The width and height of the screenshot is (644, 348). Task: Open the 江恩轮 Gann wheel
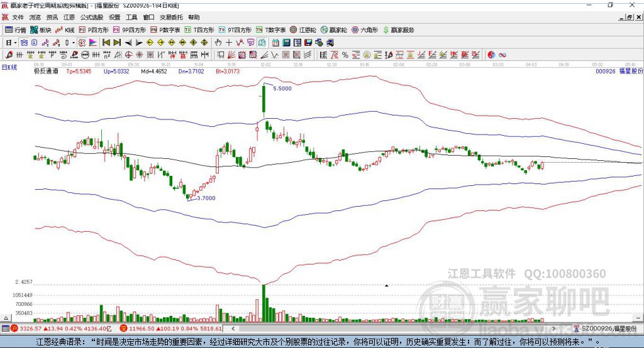tap(303, 30)
